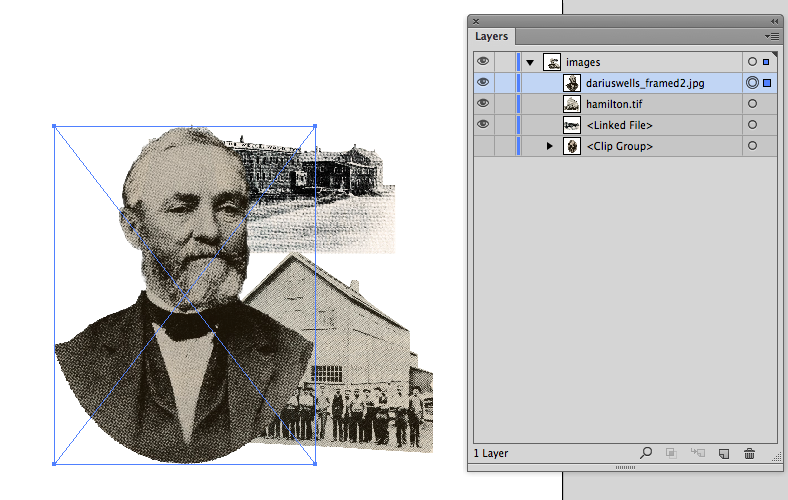Click Create New Layer icon
The width and height of the screenshot is (788, 500).
tap(724, 454)
